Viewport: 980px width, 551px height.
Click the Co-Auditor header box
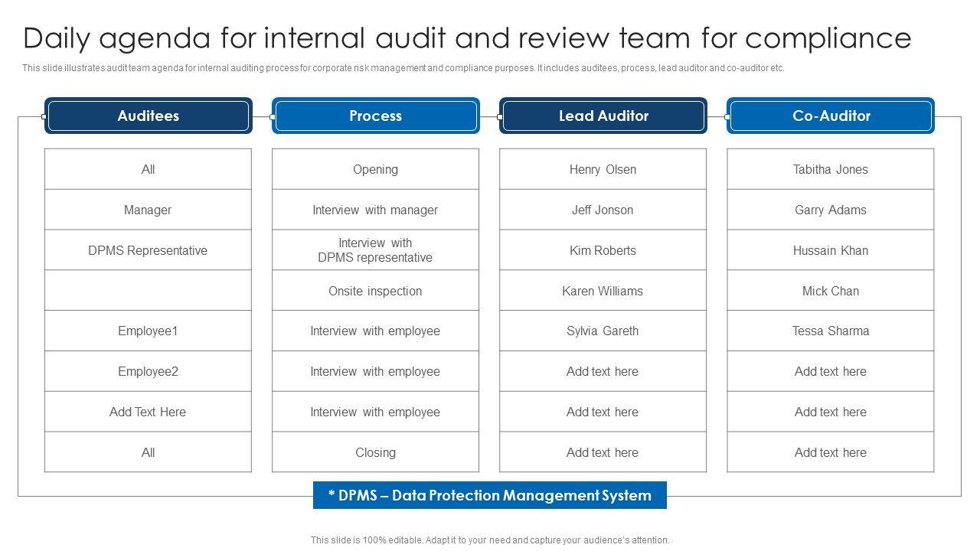click(x=831, y=116)
